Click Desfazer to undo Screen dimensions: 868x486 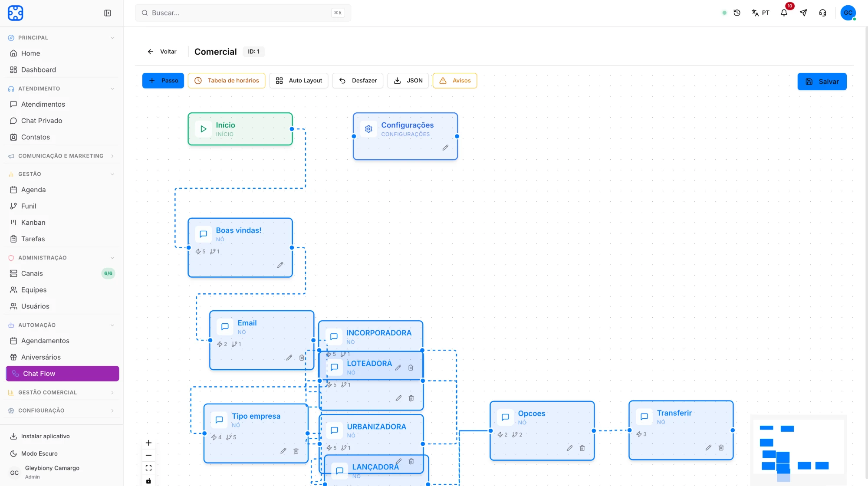click(358, 81)
